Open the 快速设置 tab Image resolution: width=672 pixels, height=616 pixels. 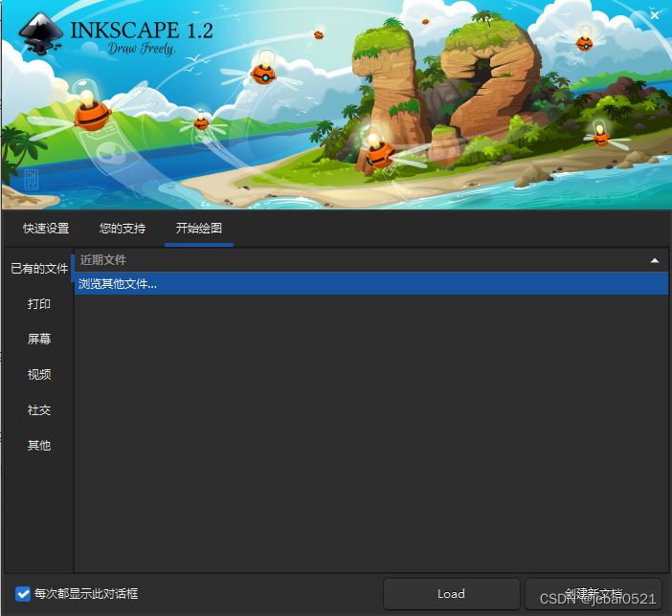[x=46, y=229]
